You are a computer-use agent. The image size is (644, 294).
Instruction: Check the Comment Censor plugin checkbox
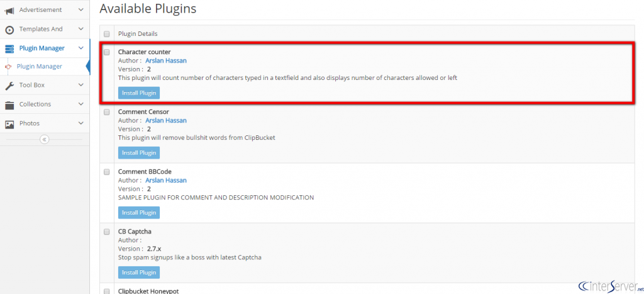[107, 112]
